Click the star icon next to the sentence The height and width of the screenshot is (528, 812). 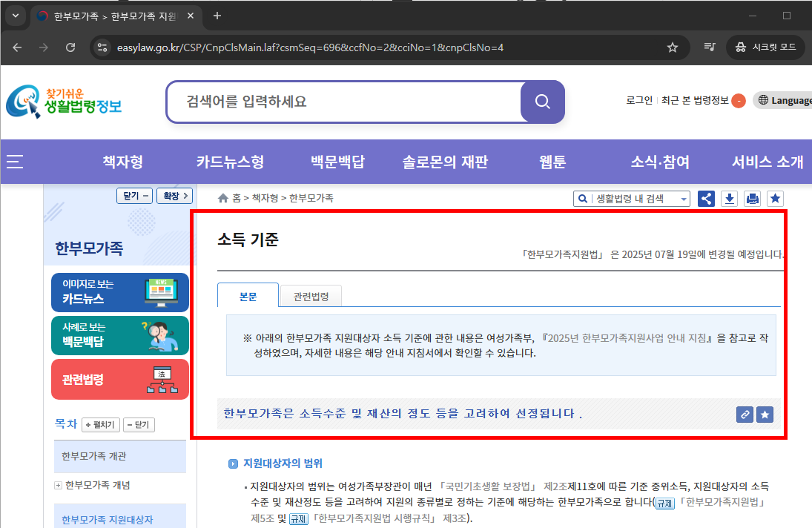[x=765, y=415]
